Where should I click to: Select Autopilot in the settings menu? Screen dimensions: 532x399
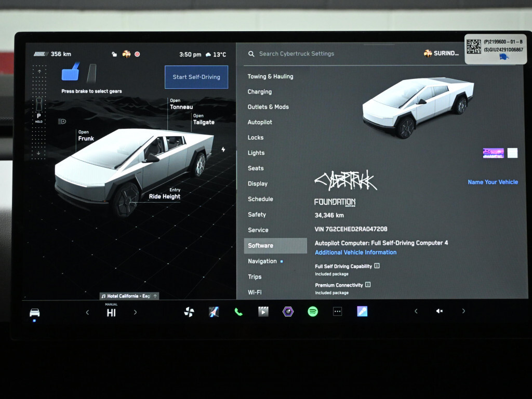[x=260, y=122]
